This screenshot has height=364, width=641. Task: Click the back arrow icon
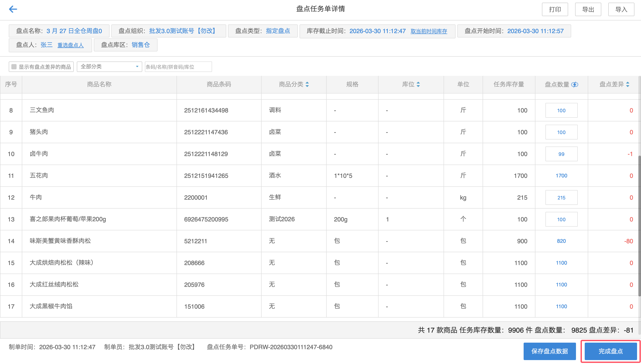[13, 9]
